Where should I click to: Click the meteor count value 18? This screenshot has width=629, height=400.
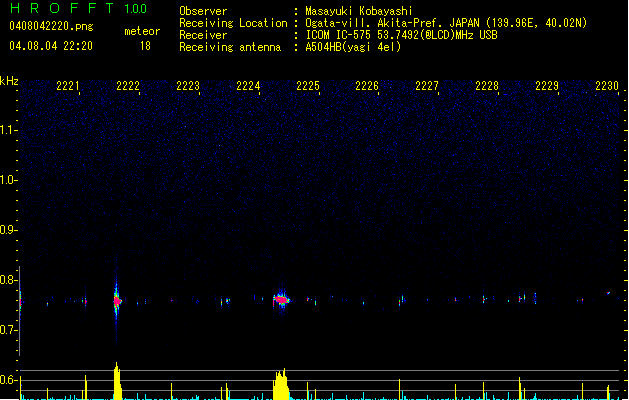(x=145, y=46)
